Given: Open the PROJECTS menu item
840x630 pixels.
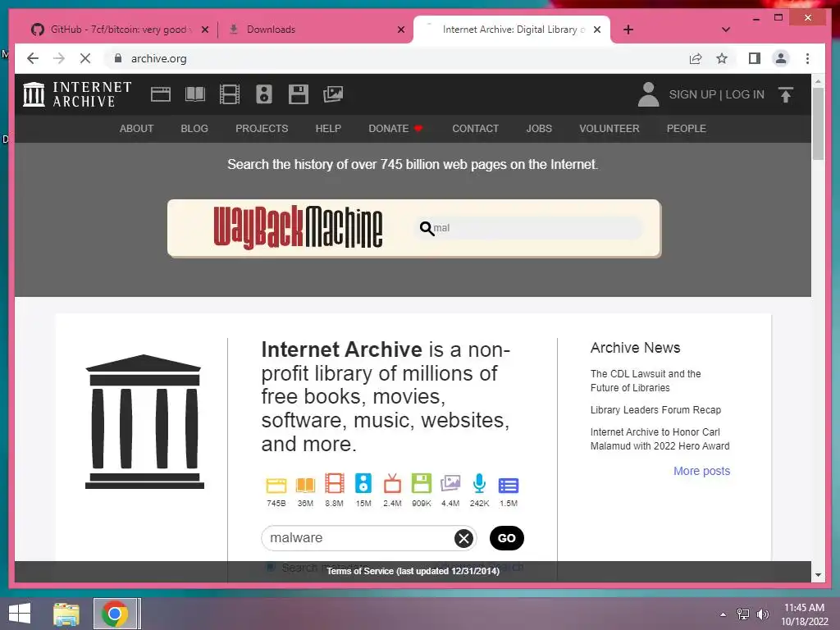Looking at the screenshot, I should (x=262, y=129).
